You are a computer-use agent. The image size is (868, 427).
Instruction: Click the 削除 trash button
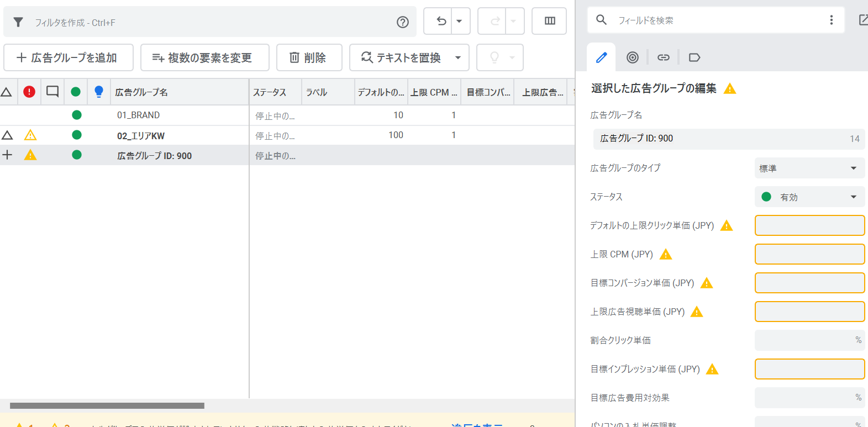(x=309, y=57)
